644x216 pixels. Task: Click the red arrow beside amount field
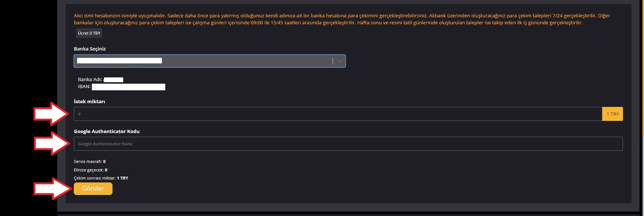51,114
